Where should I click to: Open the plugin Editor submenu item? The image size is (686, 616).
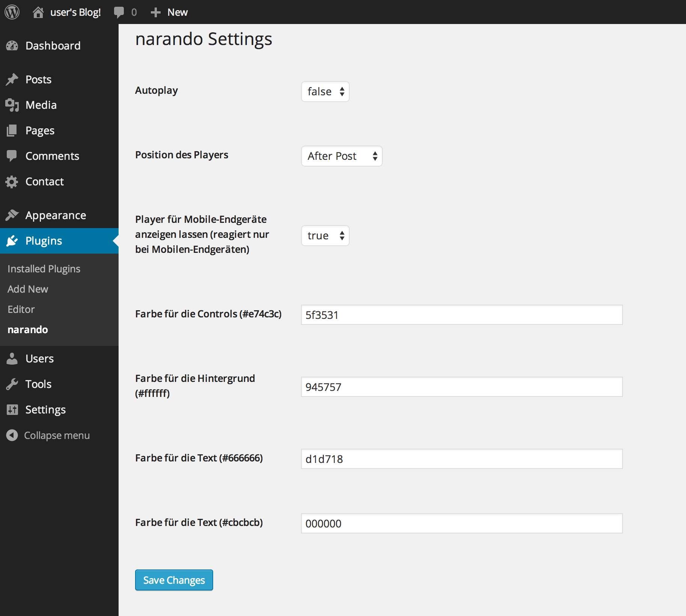pyautogui.click(x=21, y=309)
